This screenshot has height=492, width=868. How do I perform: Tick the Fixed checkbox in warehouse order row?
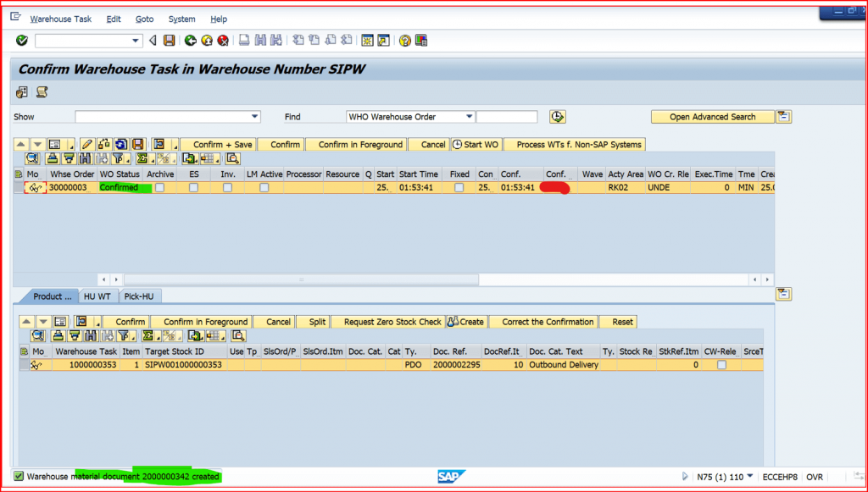click(x=459, y=188)
